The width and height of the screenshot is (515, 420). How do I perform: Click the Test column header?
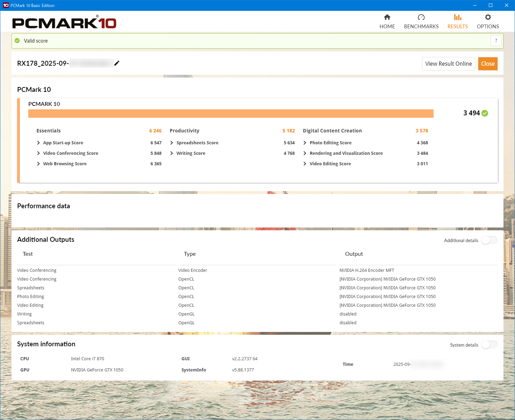click(x=28, y=254)
